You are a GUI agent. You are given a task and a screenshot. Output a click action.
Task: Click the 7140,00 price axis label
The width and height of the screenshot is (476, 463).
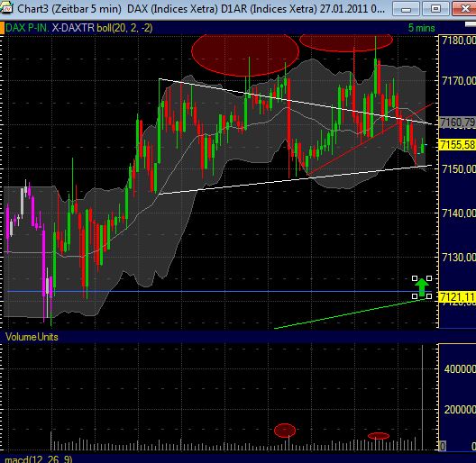coord(458,213)
